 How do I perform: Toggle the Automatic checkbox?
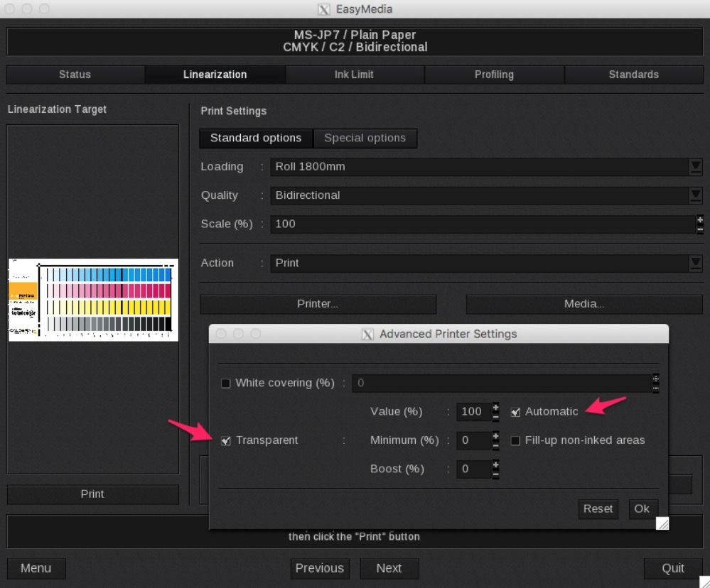pos(516,412)
